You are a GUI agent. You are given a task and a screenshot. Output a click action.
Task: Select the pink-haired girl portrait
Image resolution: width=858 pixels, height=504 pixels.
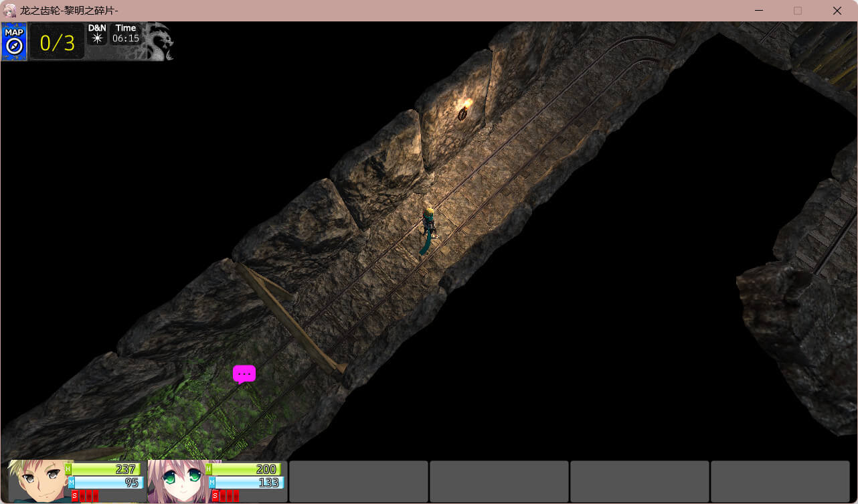(x=177, y=481)
